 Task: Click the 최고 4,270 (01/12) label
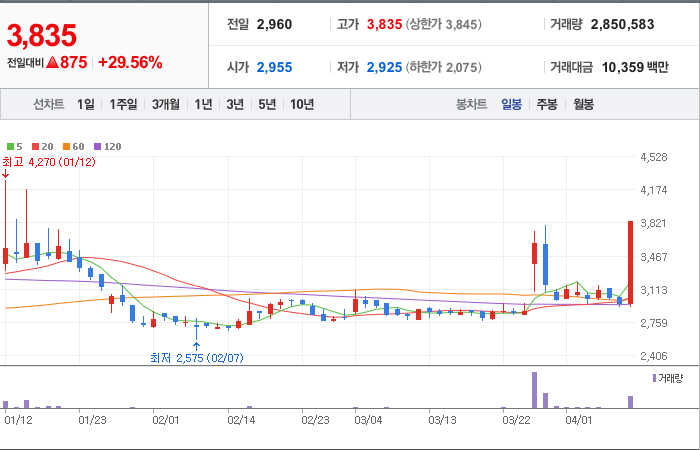[x=49, y=162]
